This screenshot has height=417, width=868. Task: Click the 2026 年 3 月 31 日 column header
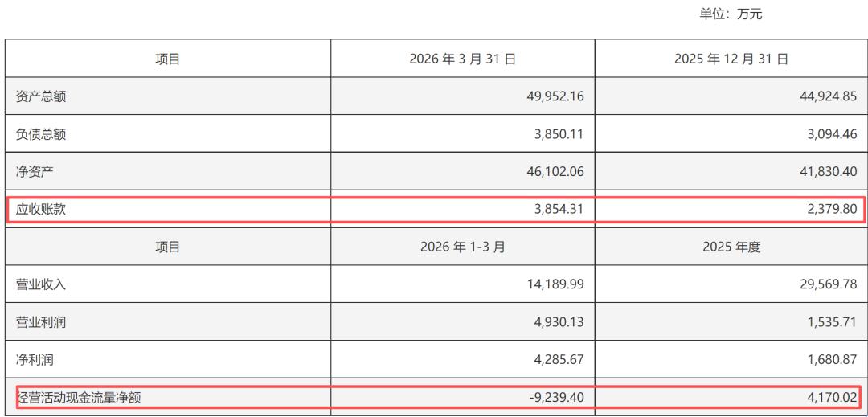[x=463, y=59]
